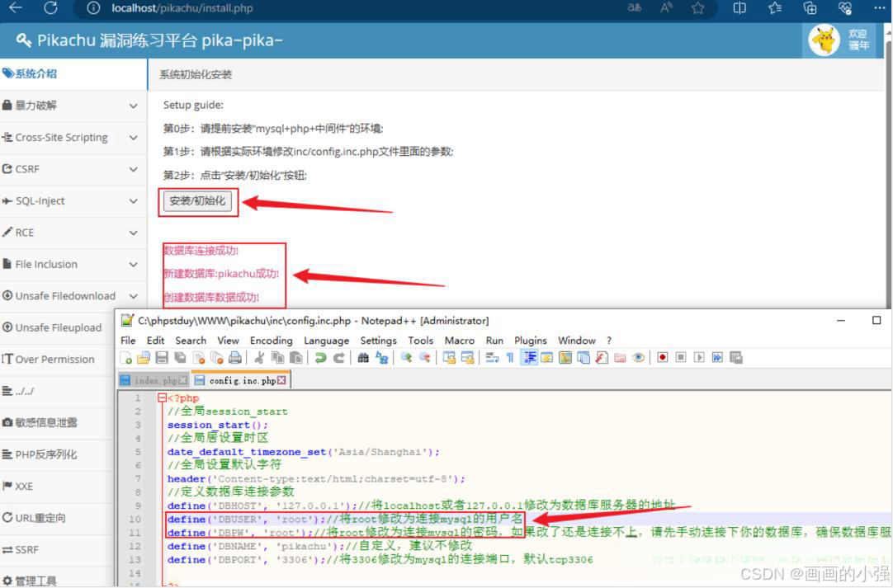Click the Save recorded macro icon

point(736,357)
